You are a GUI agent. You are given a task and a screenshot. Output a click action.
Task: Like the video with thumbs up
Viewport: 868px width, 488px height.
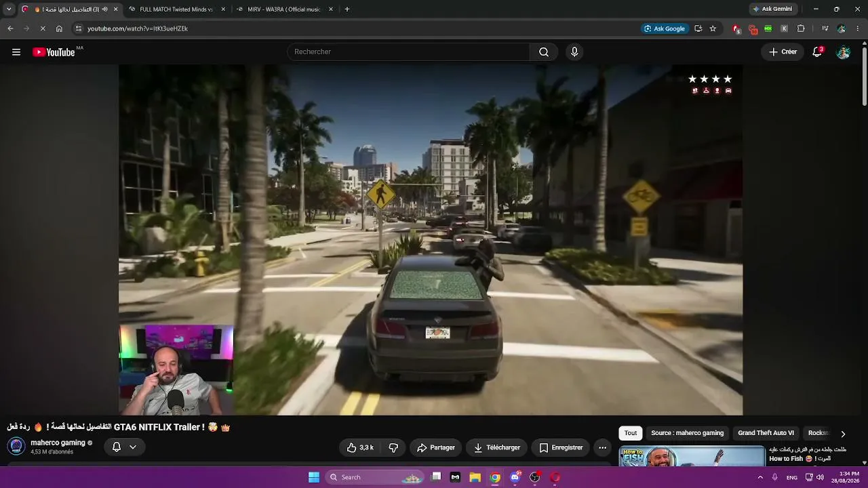click(360, 447)
